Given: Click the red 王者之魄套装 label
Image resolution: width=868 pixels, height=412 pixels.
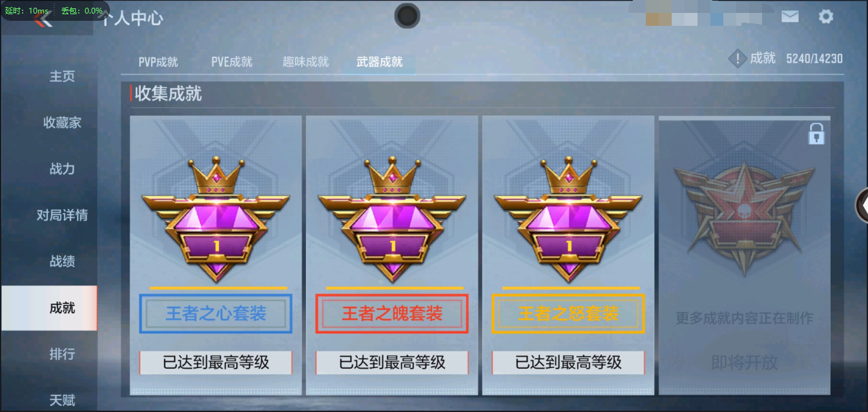Looking at the screenshot, I should [392, 314].
